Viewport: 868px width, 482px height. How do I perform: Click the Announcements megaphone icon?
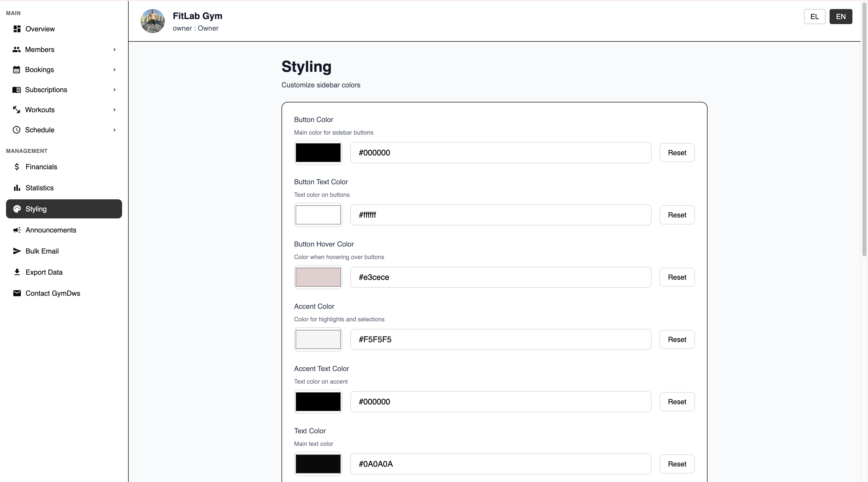[x=17, y=230]
